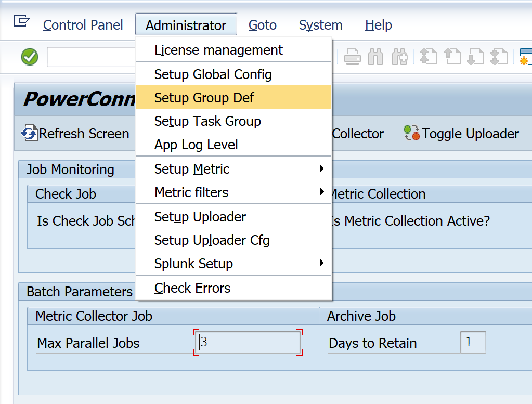Open the Goto menu
The height and width of the screenshot is (404, 532).
[x=262, y=25]
